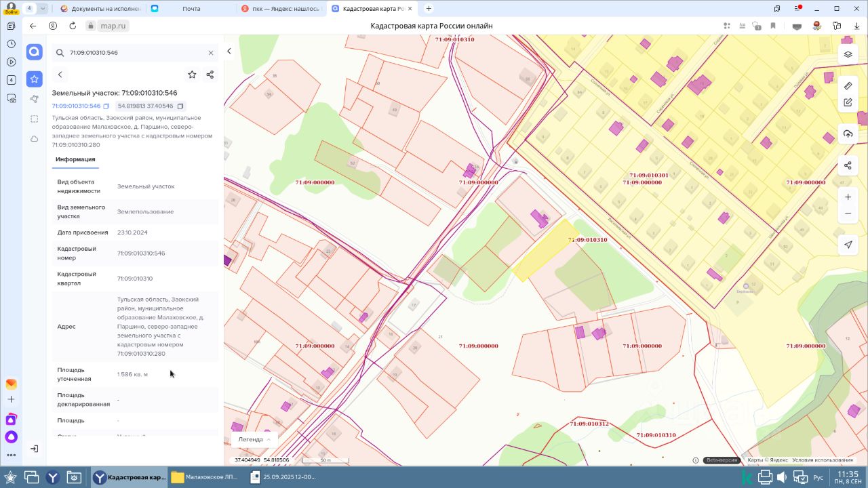This screenshot has height=488, width=868.
Task: Open the area selection tool in sidebar
Action: pos(35,119)
